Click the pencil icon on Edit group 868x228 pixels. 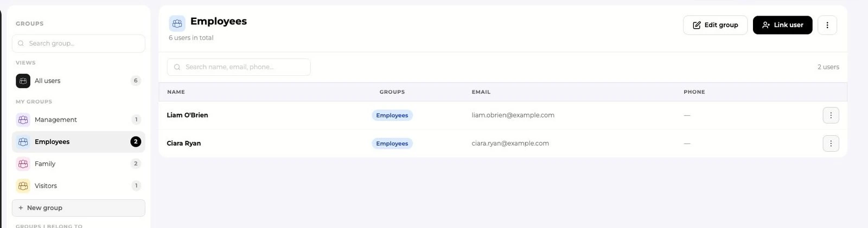click(697, 25)
